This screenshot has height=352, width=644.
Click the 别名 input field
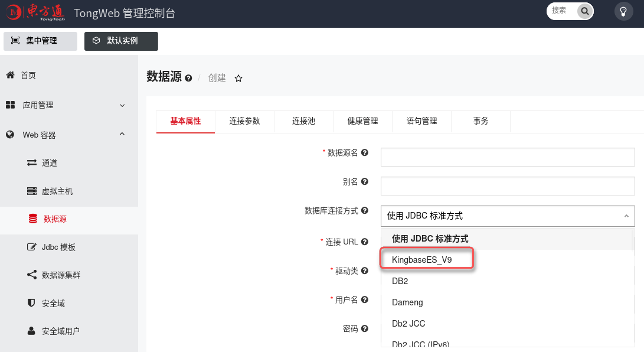coord(508,186)
